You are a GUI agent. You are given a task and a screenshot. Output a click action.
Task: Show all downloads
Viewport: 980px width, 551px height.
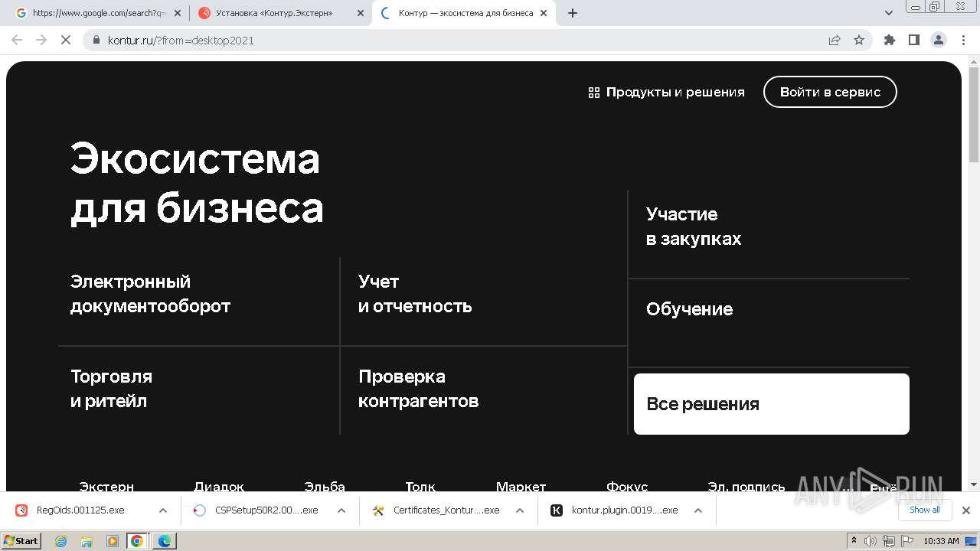924,510
